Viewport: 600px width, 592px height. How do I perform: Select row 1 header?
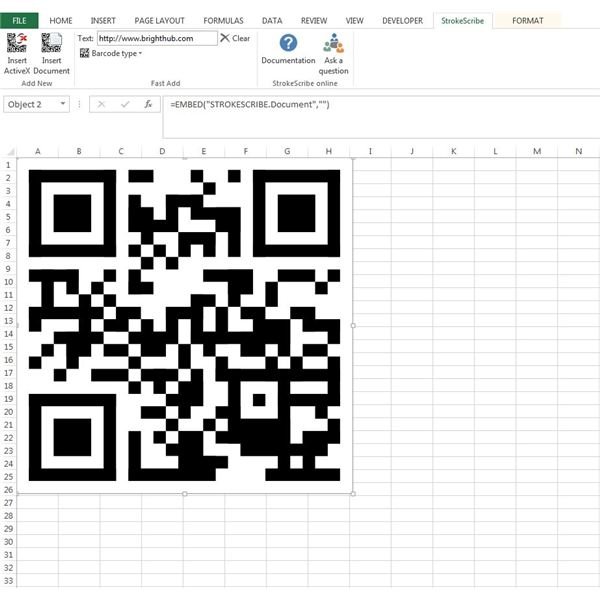point(8,165)
